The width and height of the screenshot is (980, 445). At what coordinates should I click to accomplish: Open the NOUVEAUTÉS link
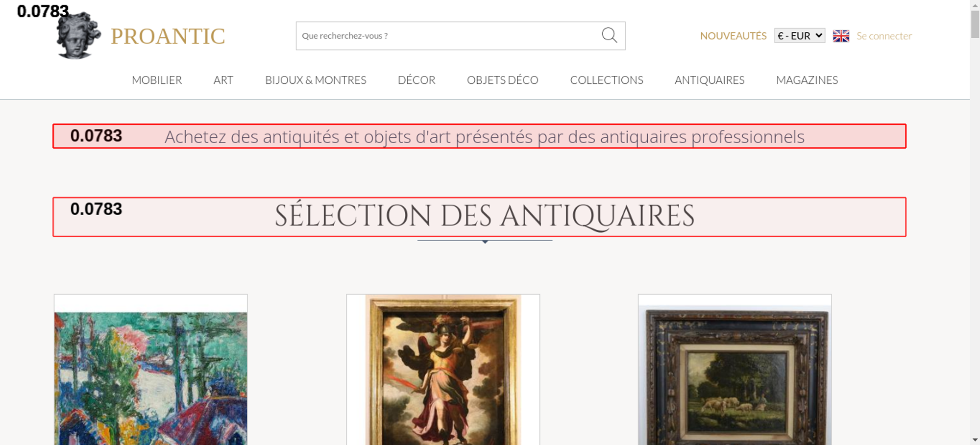pos(733,36)
